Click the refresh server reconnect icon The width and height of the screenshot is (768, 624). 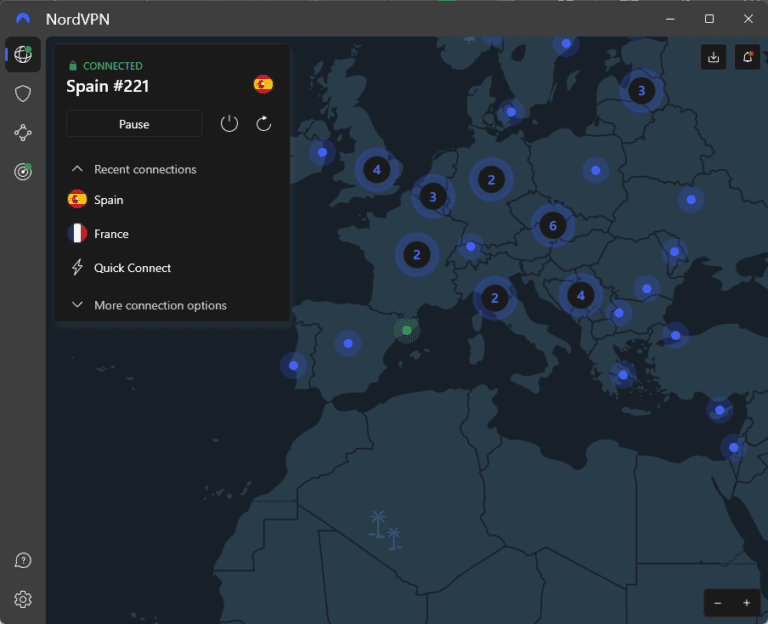coord(264,123)
